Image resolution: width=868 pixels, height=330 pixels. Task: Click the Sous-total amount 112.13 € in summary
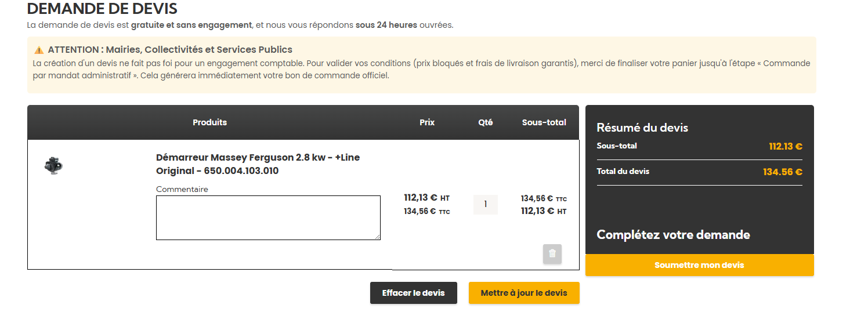pos(786,146)
